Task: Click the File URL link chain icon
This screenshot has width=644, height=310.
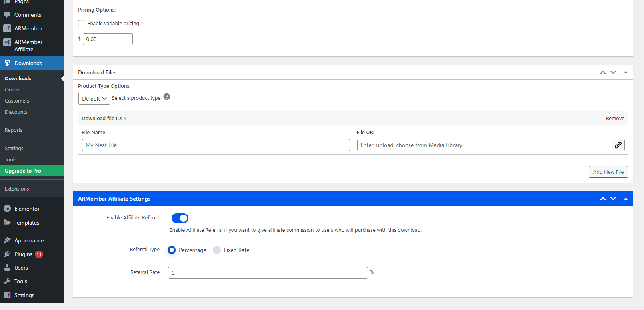Action: 618,145
